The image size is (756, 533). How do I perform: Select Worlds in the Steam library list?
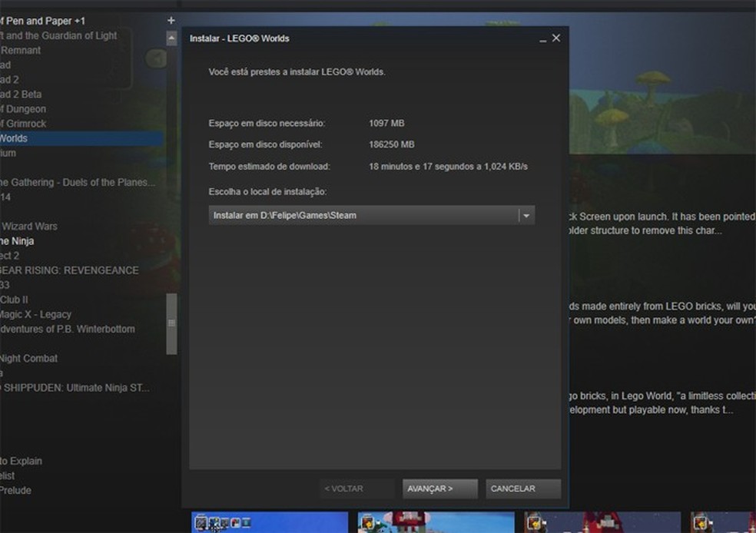81,138
